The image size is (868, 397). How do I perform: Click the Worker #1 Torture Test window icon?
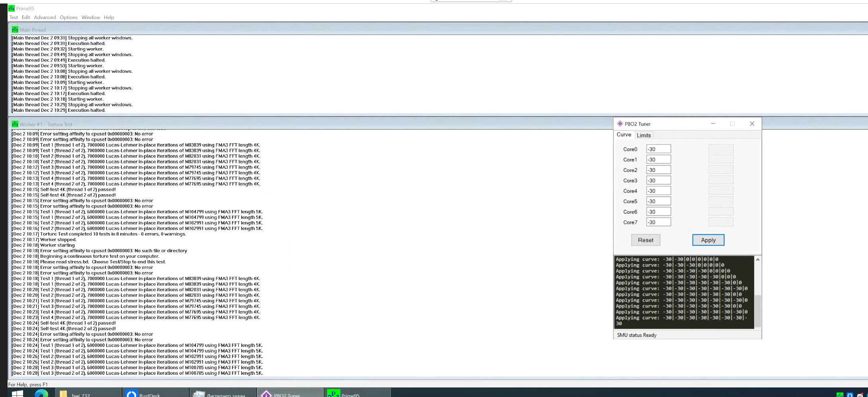[x=15, y=124]
